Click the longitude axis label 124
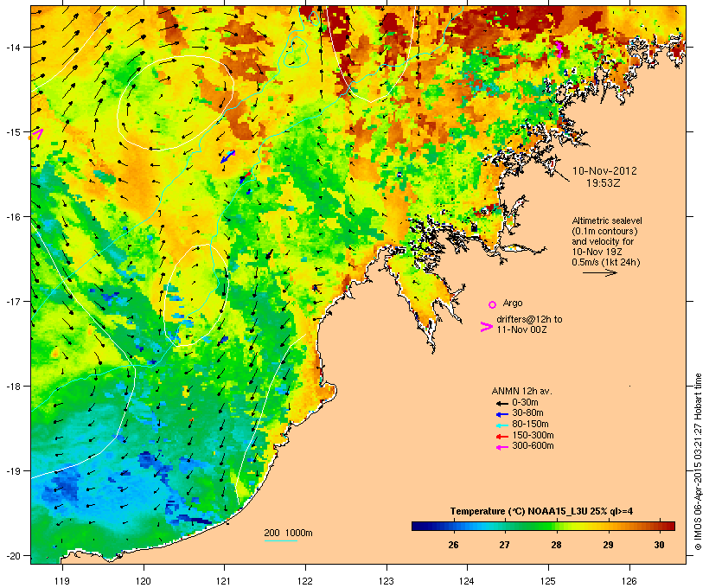 467,581
